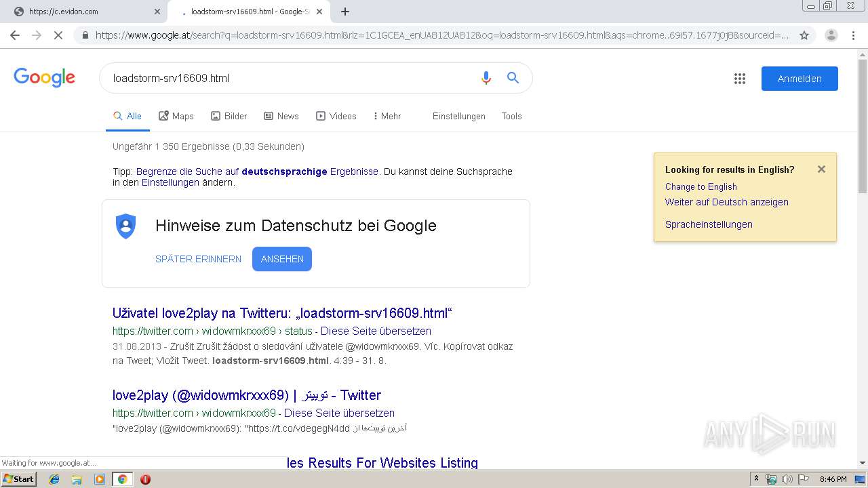This screenshot has height=488, width=868.
Task: Open Internet Explorer from the taskbar
Action: pyautogui.click(x=54, y=479)
